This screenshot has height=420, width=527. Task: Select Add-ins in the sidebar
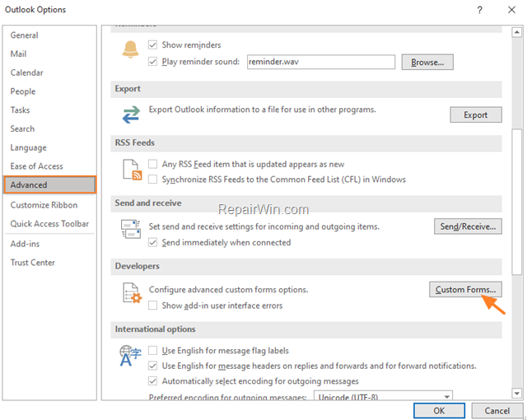(x=49, y=244)
